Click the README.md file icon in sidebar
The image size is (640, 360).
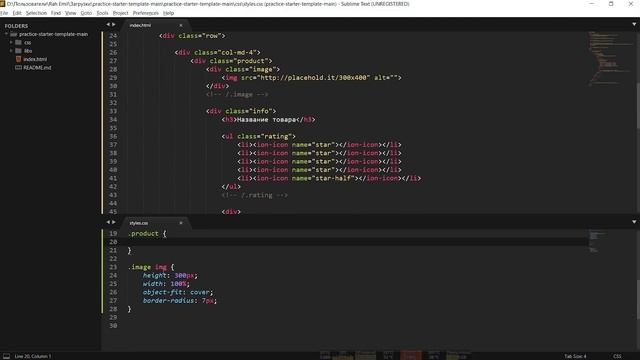point(18,68)
